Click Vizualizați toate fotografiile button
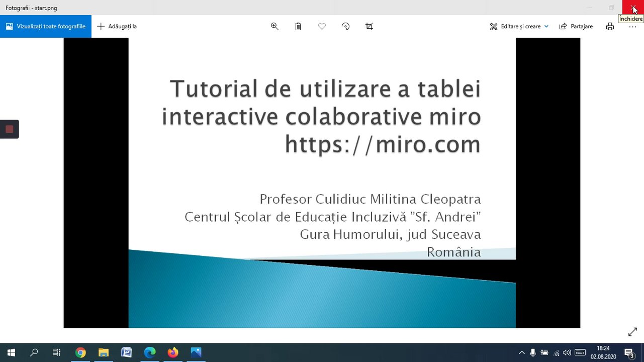The width and height of the screenshot is (644, 362). coord(46,26)
